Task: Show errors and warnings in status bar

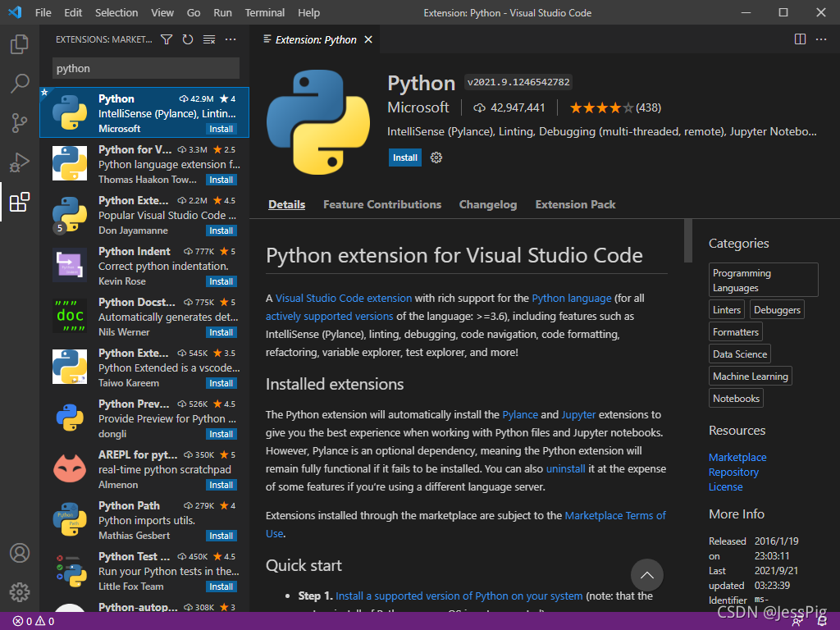Action: [34, 622]
